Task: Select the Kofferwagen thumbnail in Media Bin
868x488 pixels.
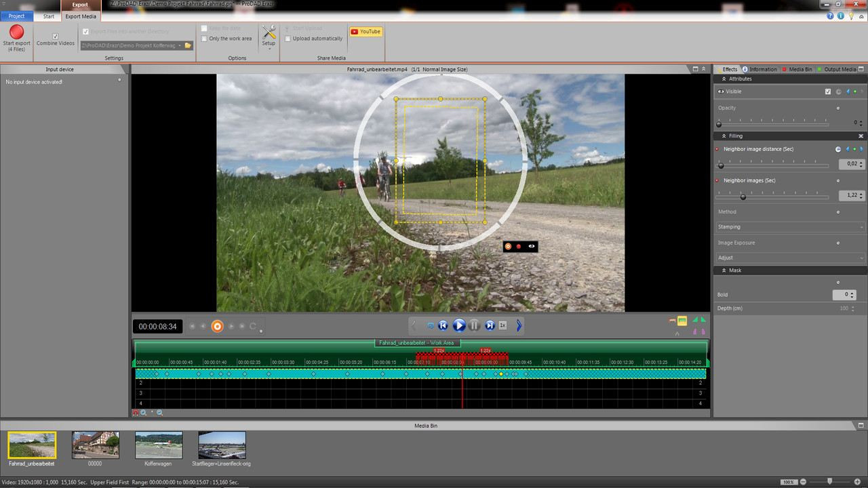Action: [x=159, y=445]
